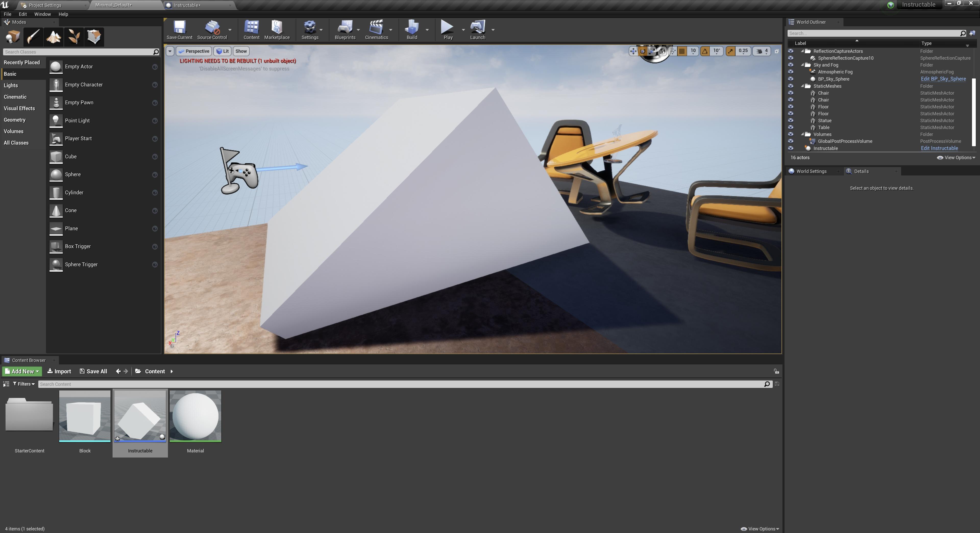Open rotation snap angle dropdown 10°
This screenshot has height=533, width=980.
pos(716,51)
